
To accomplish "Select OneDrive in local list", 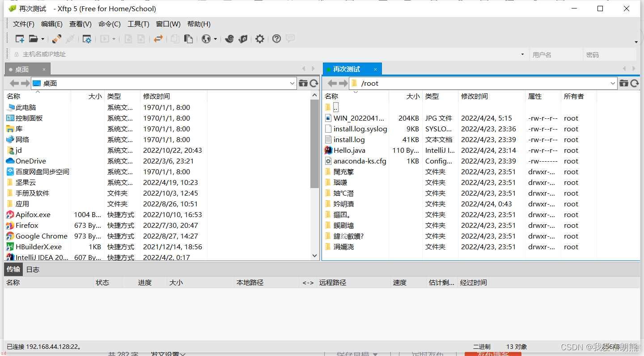I will click(30, 161).
